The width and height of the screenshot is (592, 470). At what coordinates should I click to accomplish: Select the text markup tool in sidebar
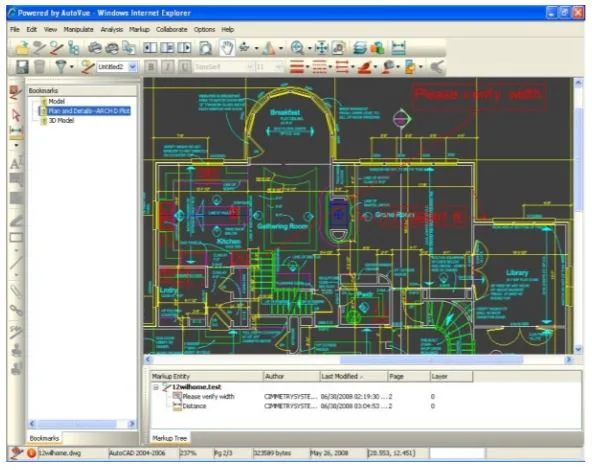15,163
